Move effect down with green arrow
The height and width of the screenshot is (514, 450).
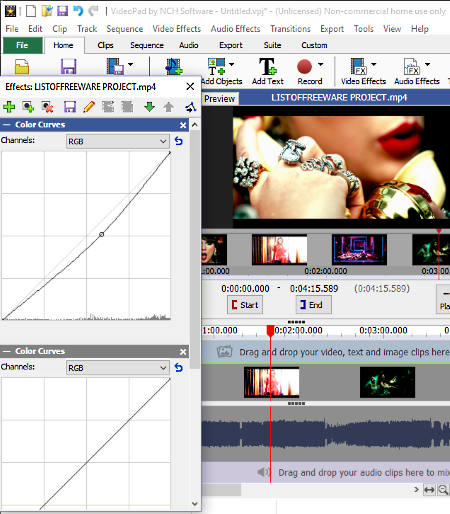[x=149, y=107]
